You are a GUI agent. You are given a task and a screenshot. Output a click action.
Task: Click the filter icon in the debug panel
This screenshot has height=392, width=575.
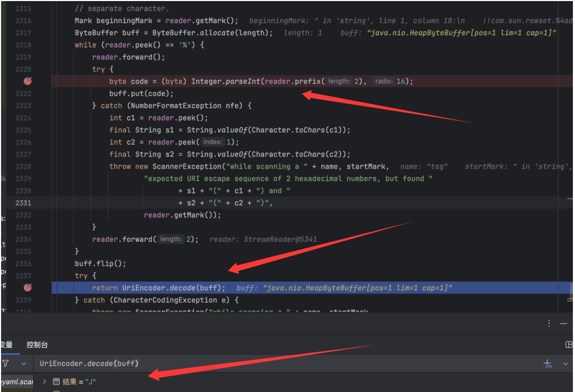tap(5, 364)
